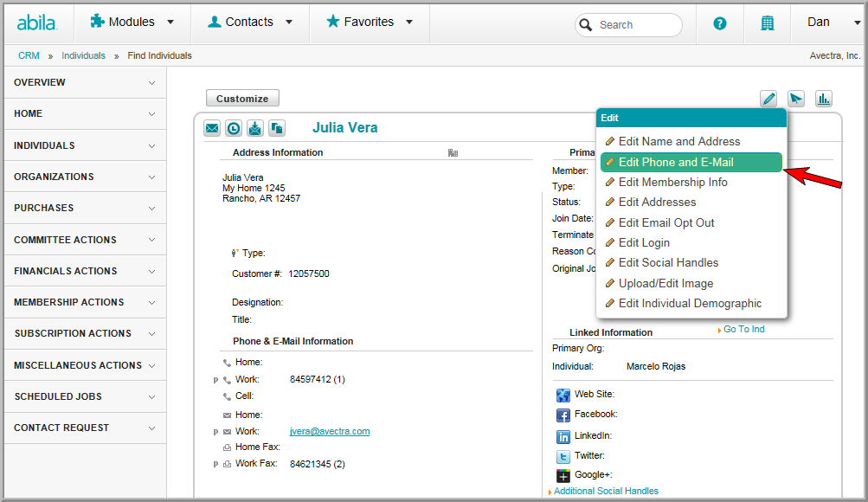Image resolution: width=868 pixels, height=502 pixels.
Task: Go to CRM breadcrumb link
Action: [29, 55]
